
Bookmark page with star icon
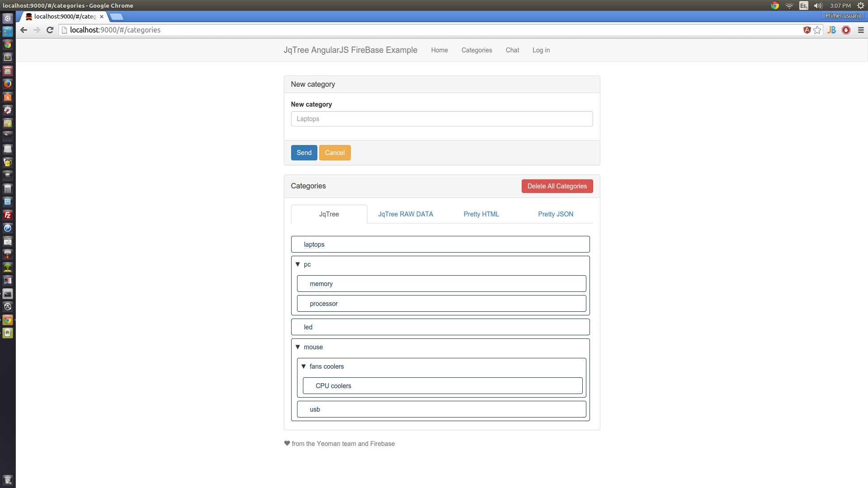tap(817, 30)
